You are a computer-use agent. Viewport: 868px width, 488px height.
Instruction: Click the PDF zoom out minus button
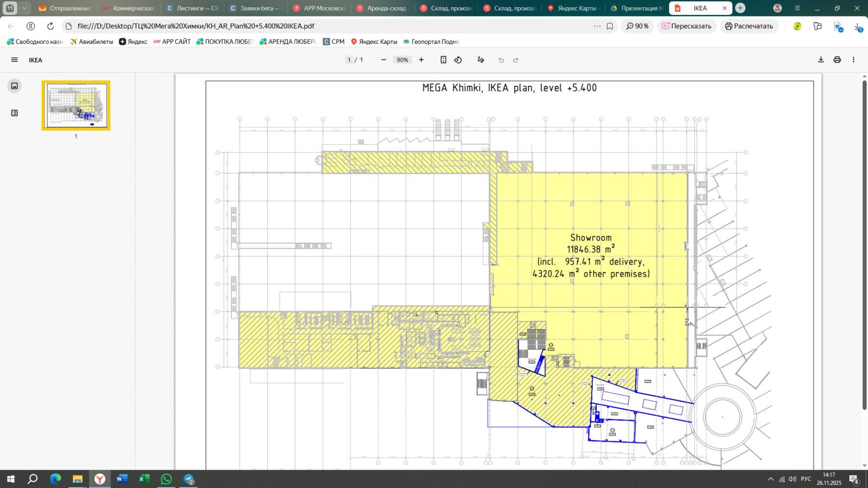[x=383, y=60]
